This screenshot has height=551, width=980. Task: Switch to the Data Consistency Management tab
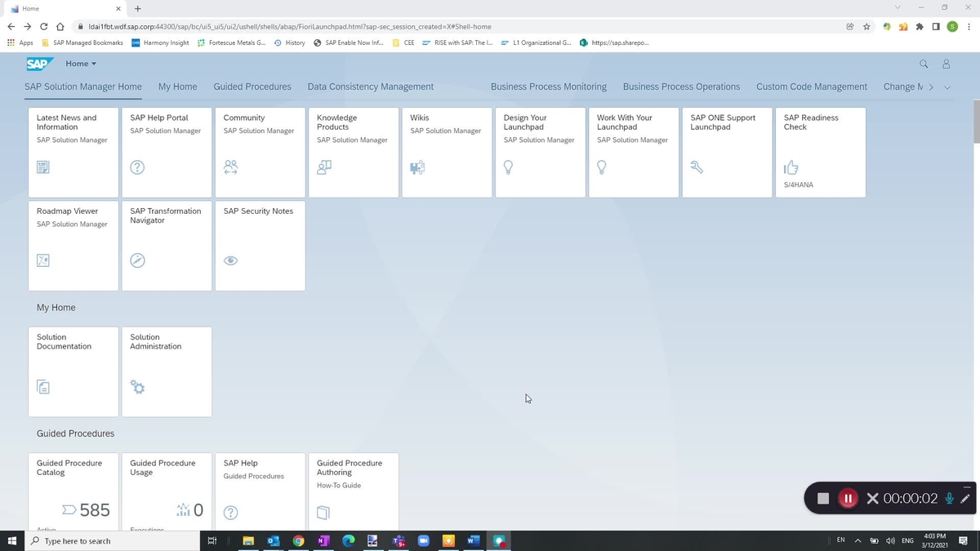[371, 87]
